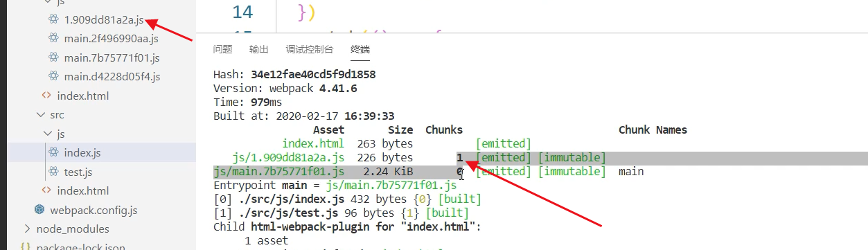Click index.html asset in terminal output
The width and height of the screenshot is (868, 250).
coord(314,143)
